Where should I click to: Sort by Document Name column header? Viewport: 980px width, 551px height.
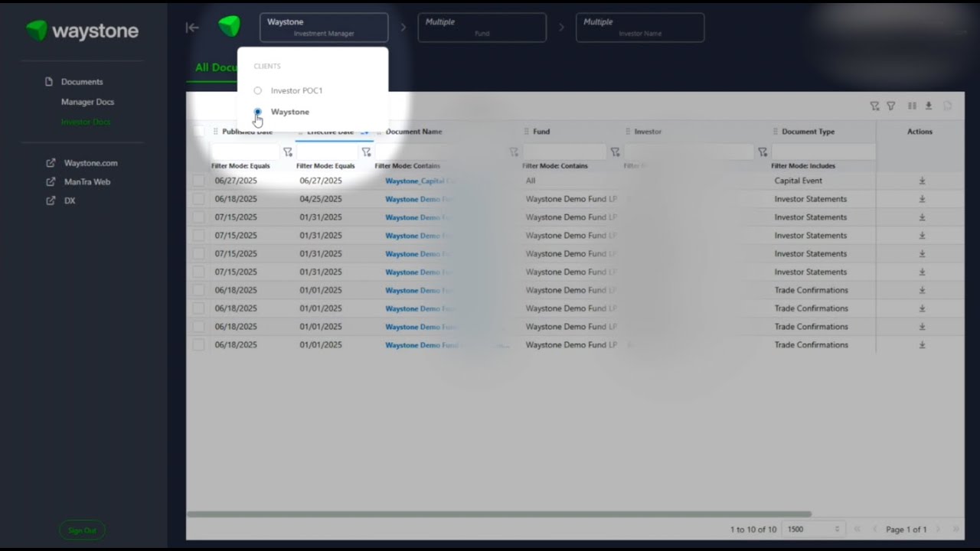(413, 132)
